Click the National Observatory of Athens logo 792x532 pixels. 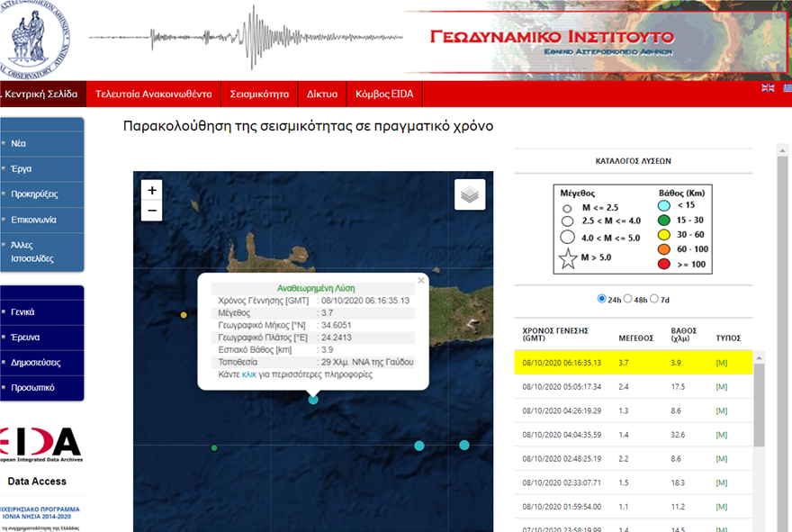[x=36, y=36]
